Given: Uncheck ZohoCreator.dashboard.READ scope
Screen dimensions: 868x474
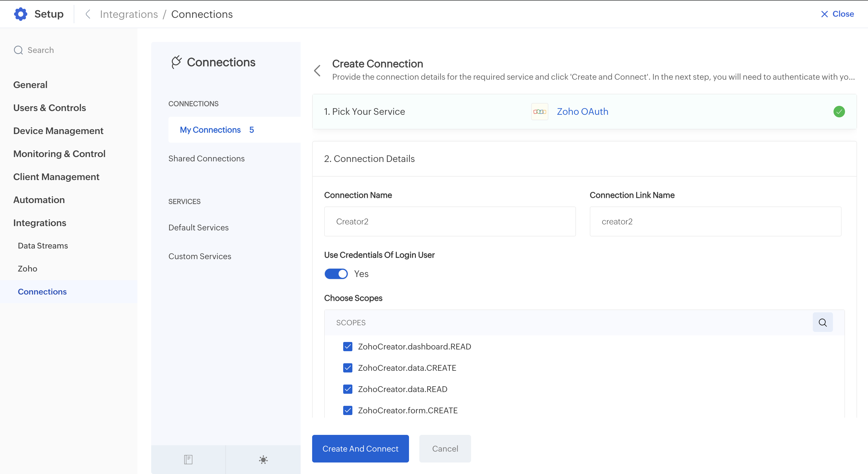Looking at the screenshot, I should 348,347.
